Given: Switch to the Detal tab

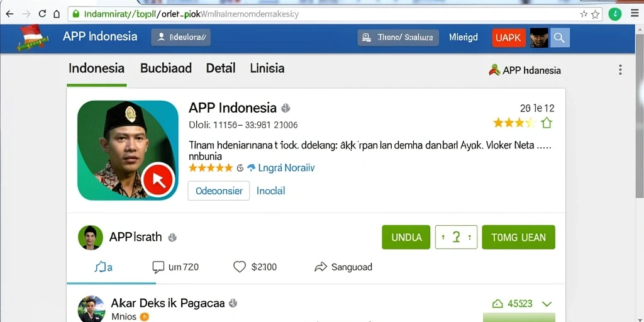Looking at the screenshot, I should click(221, 68).
